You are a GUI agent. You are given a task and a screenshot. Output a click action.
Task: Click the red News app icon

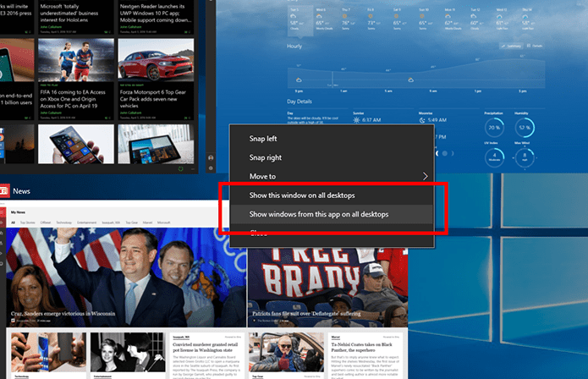click(4, 191)
